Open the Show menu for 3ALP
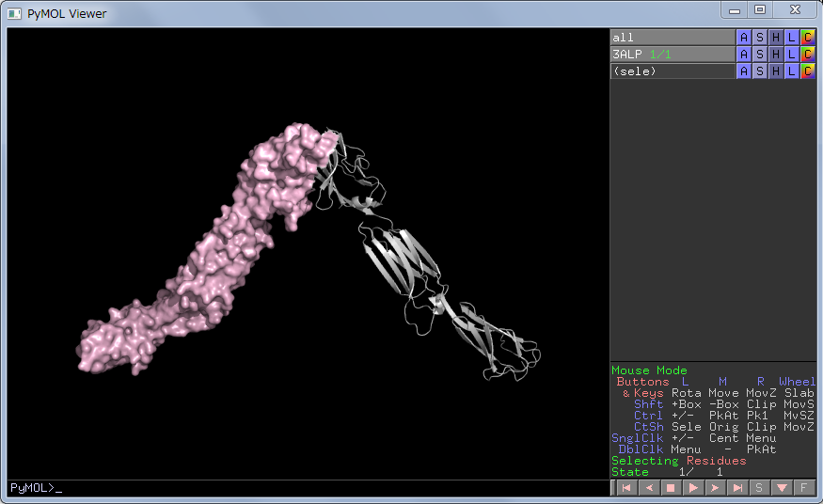Image resolution: width=823 pixels, height=504 pixels. pos(760,55)
